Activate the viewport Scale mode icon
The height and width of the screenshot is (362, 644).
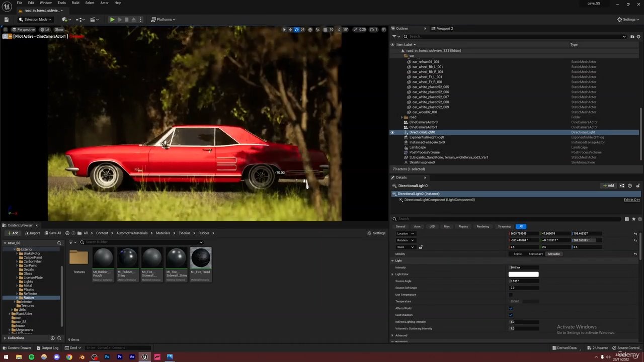click(x=302, y=30)
